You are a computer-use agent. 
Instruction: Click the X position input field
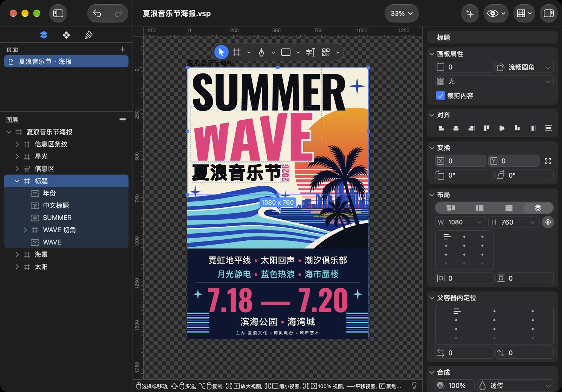[x=460, y=161]
